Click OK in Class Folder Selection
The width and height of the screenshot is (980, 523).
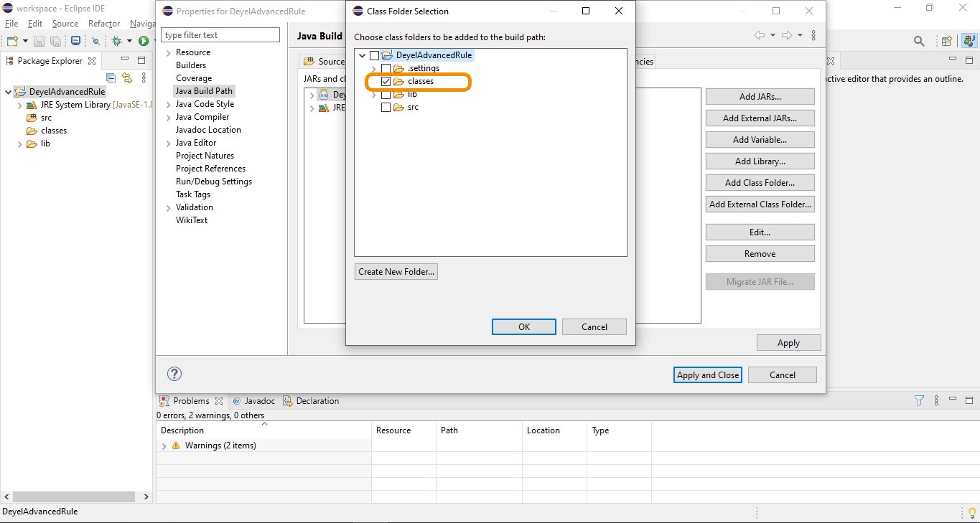(x=524, y=326)
